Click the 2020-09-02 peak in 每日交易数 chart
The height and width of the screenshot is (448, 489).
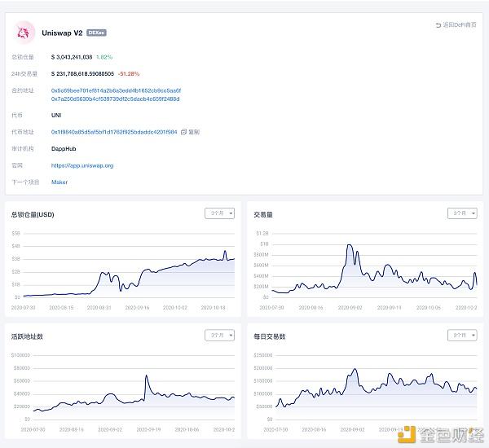(355, 370)
